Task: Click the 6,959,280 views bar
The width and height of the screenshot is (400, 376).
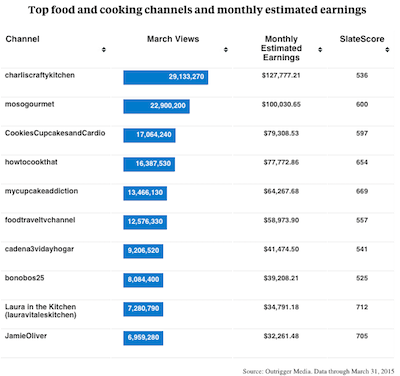Action: click(x=143, y=338)
